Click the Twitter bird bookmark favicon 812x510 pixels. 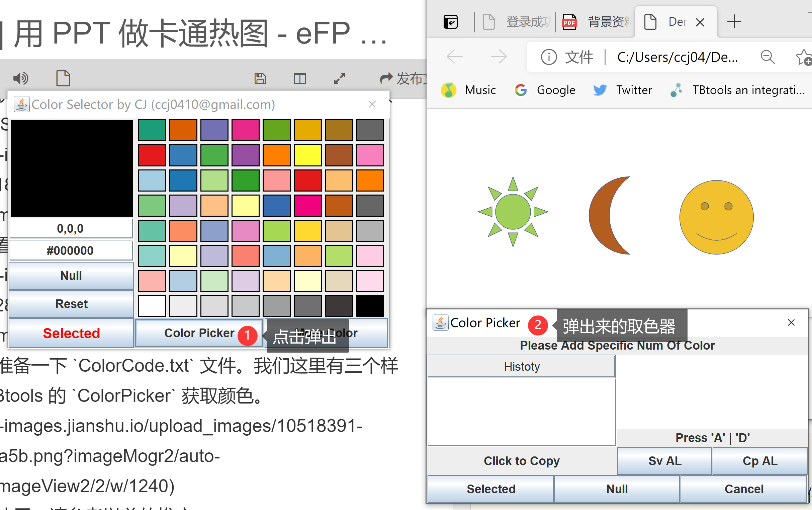coord(600,90)
